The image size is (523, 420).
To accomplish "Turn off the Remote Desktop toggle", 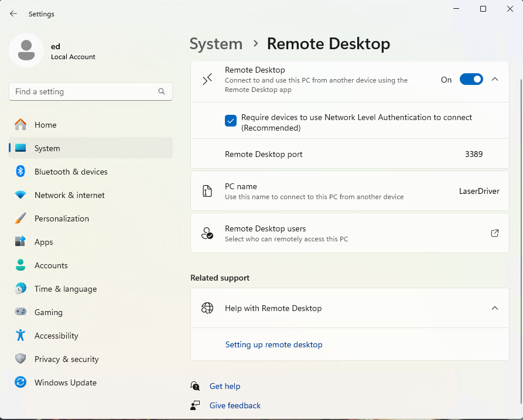I will coord(471,79).
